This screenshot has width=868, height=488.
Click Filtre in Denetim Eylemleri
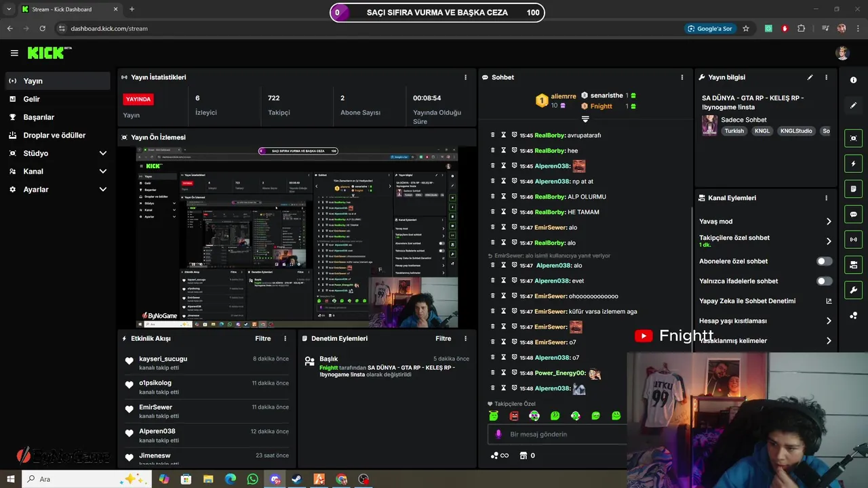point(443,338)
